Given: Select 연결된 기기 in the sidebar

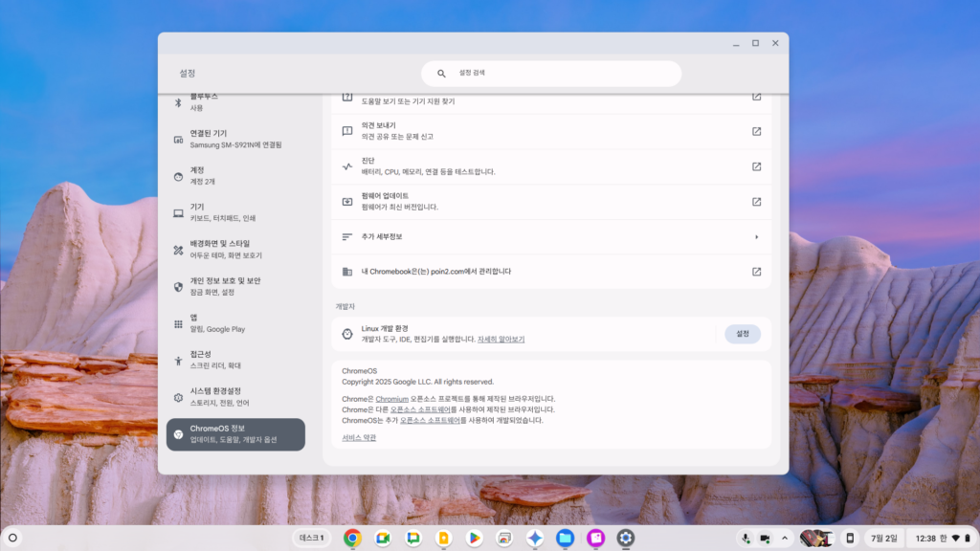Looking at the screenshot, I should pos(235,139).
